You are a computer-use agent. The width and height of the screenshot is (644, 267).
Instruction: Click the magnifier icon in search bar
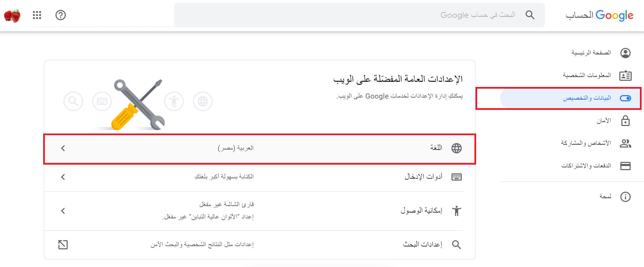click(x=530, y=15)
